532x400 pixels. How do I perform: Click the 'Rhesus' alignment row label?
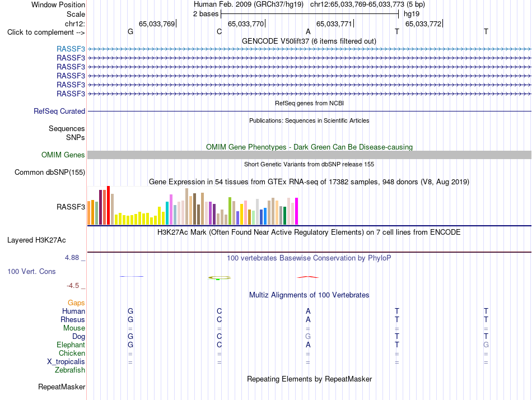73,319
